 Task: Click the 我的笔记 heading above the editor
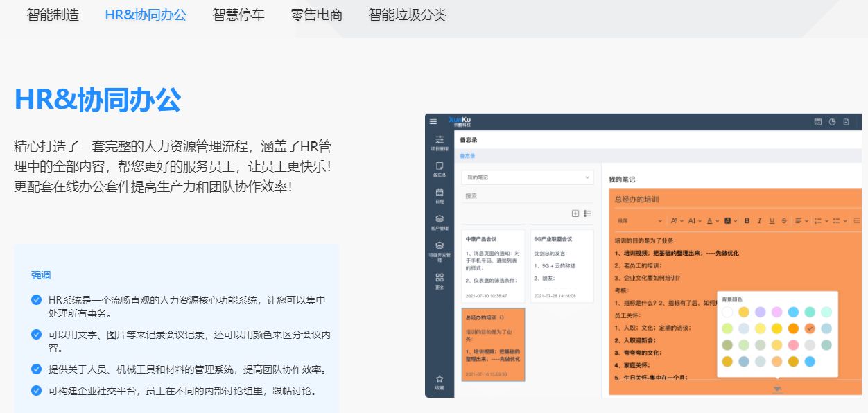point(621,179)
